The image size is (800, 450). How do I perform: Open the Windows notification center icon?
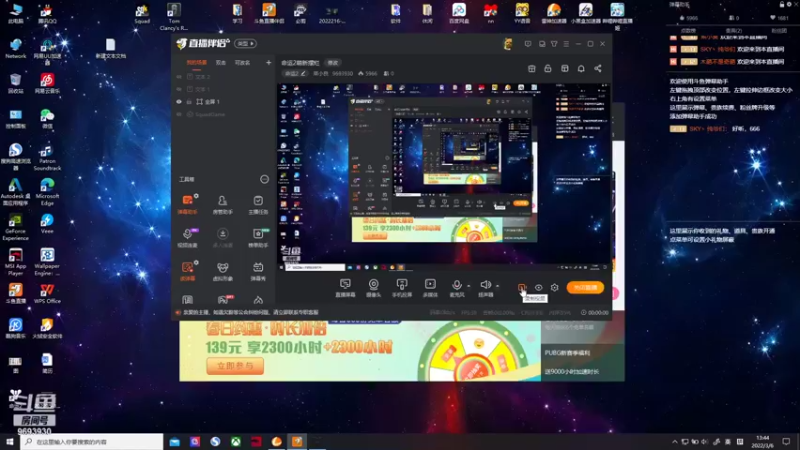[786, 441]
